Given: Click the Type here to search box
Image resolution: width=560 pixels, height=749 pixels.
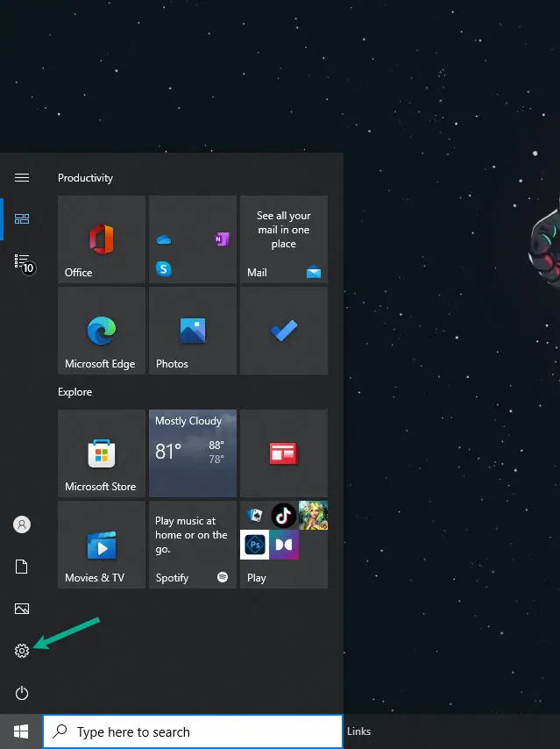Looking at the screenshot, I should (x=193, y=731).
